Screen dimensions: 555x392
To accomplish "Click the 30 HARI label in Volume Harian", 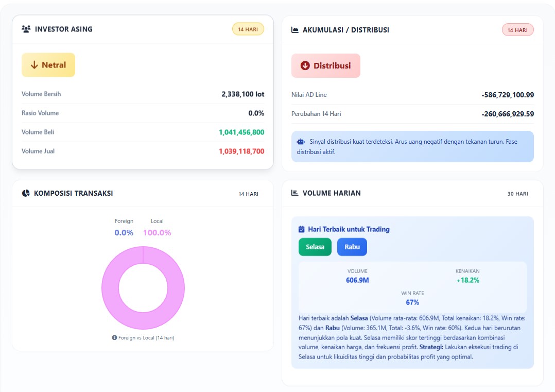I will tap(517, 194).
